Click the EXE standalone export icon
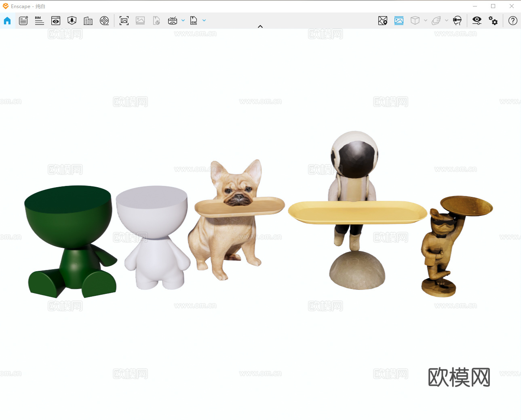Screen dimensions: 521x420 click(x=194, y=21)
